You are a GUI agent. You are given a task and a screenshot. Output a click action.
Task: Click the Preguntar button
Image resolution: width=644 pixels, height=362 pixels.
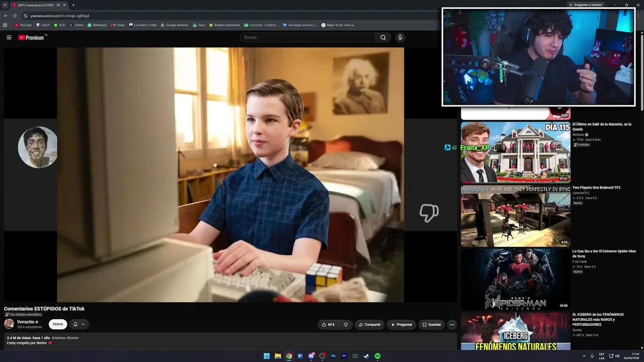(401, 325)
